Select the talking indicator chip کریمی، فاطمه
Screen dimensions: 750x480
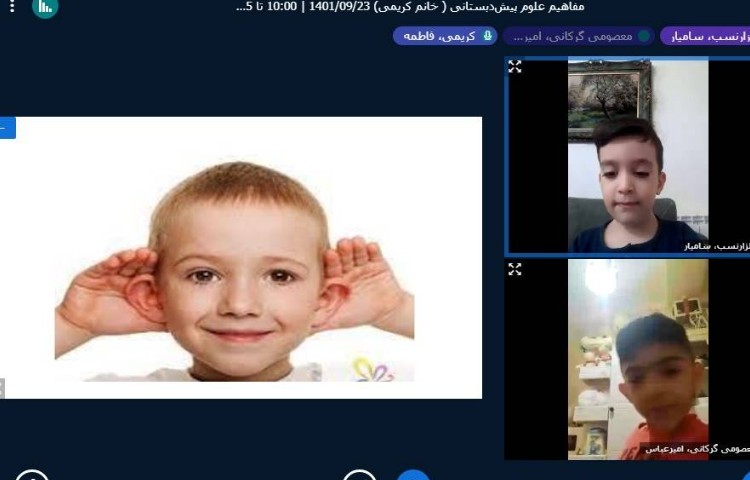445,36
